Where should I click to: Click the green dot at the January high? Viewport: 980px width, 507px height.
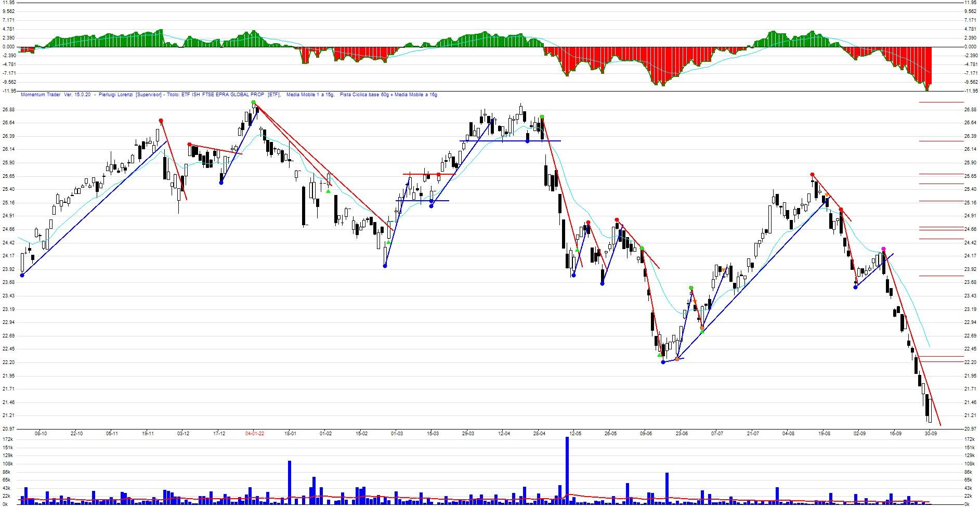[253, 103]
